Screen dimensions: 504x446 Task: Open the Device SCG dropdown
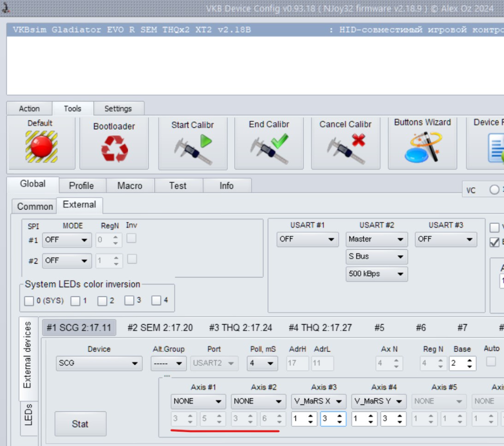(x=99, y=363)
